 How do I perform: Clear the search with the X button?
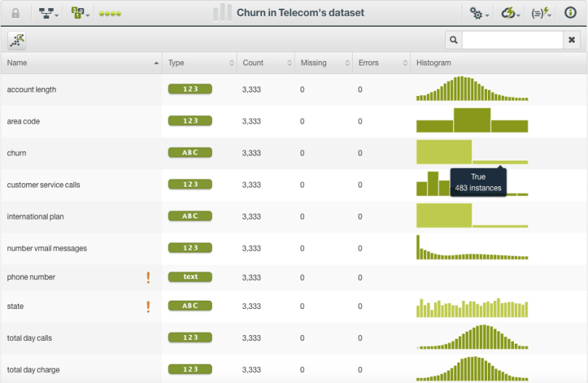[571, 40]
